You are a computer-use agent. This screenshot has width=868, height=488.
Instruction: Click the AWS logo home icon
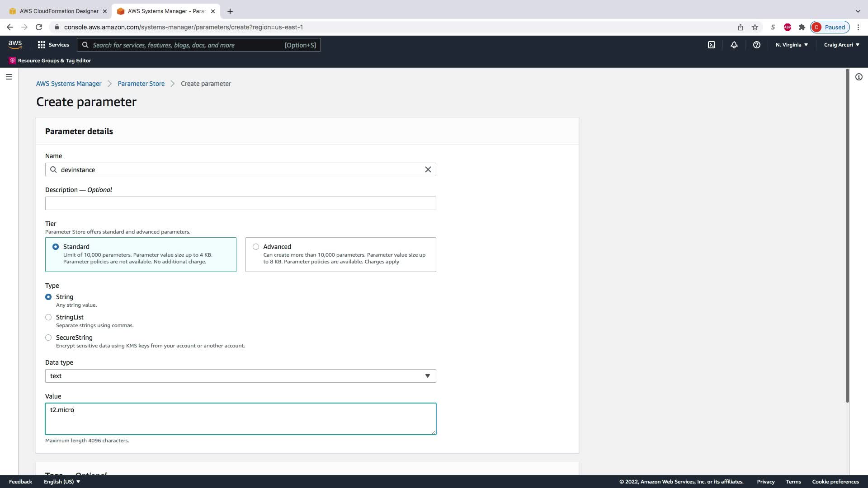pos(15,44)
